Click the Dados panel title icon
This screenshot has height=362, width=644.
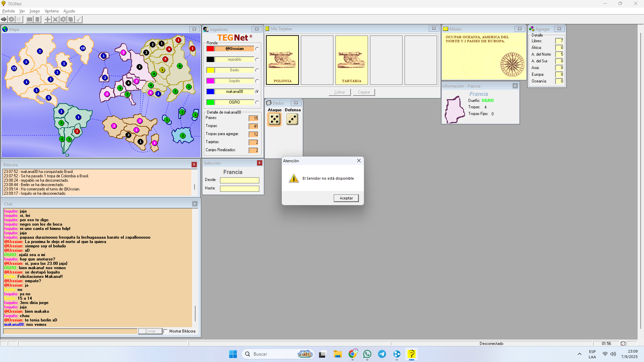269,103
